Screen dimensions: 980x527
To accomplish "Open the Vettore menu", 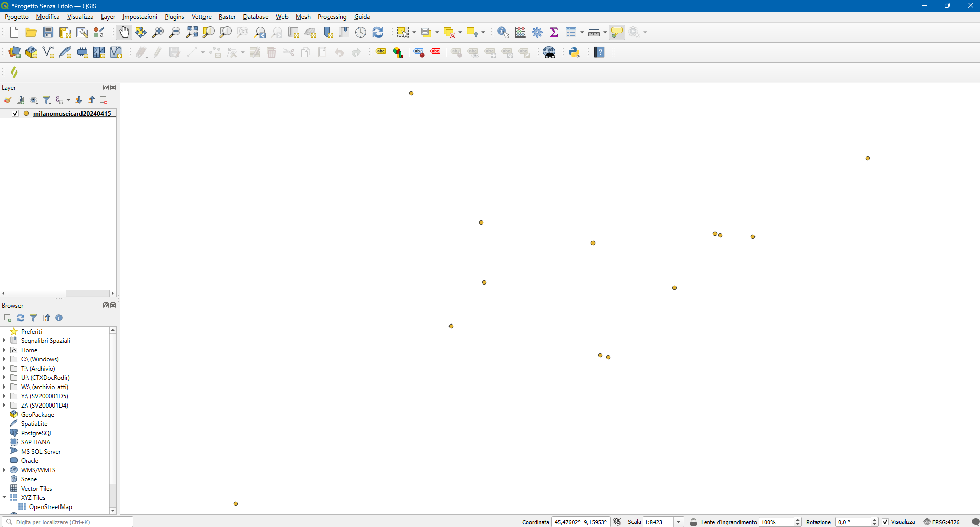I will [x=201, y=17].
